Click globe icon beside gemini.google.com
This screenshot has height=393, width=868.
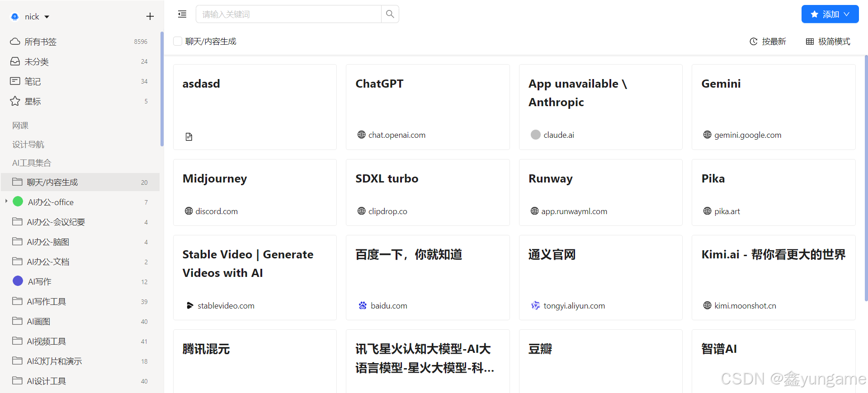point(708,135)
